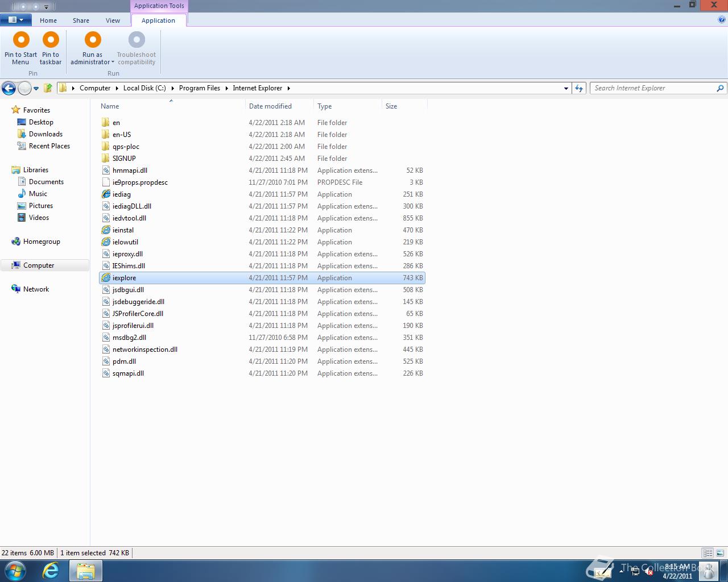Image resolution: width=728 pixels, height=582 pixels.
Task: Select Libraries in navigation pane
Action: (35, 170)
